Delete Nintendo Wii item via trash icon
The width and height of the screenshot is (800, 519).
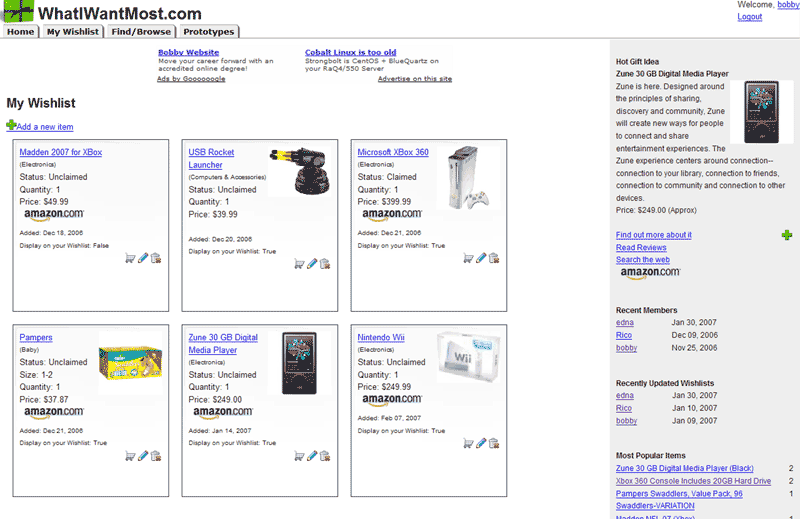[493, 443]
